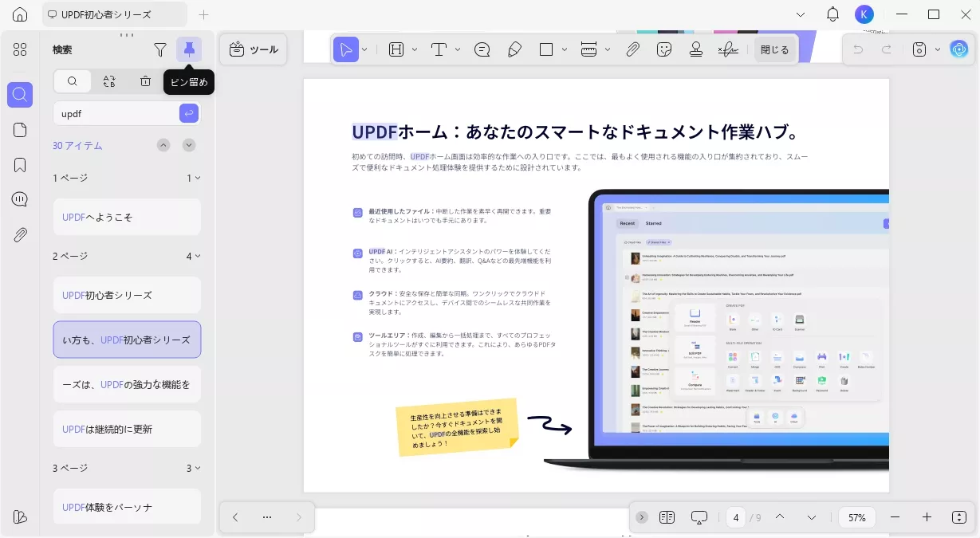The height and width of the screenshot is (538, 980).
Task: Select the text comment T tool
Action: [x=439, y=49]
